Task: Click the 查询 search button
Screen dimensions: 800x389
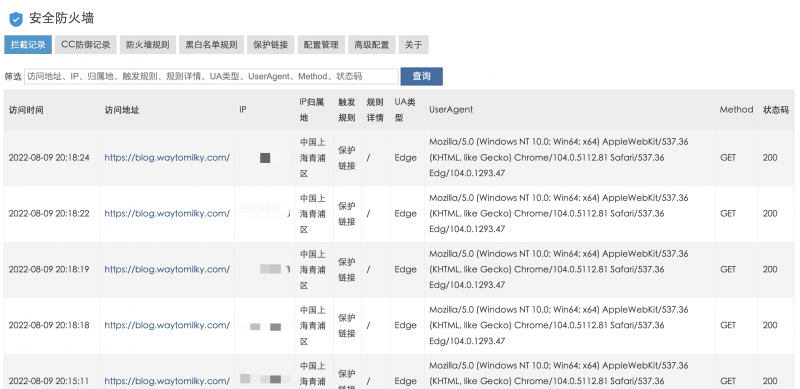Action: tap(421, 77)
